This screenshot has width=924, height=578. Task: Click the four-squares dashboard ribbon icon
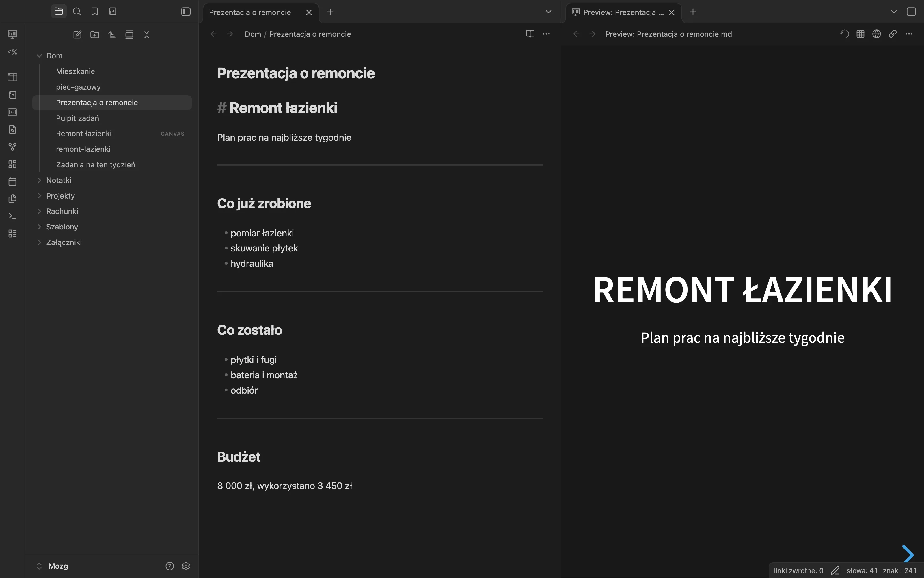click(x=12, y=164)
